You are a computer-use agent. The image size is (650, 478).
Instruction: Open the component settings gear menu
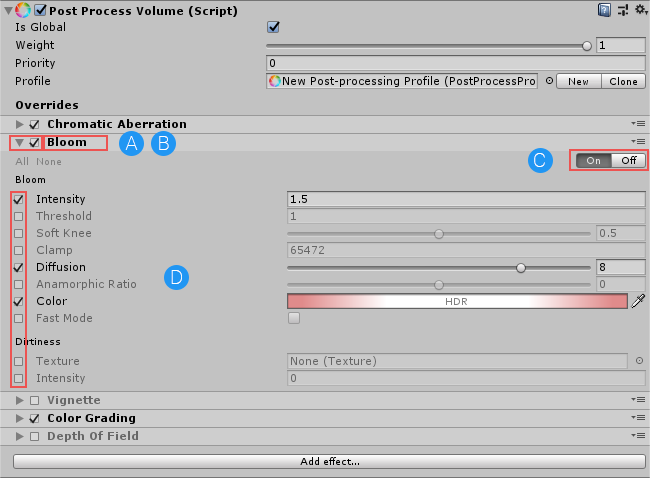(x=638, y=10)
